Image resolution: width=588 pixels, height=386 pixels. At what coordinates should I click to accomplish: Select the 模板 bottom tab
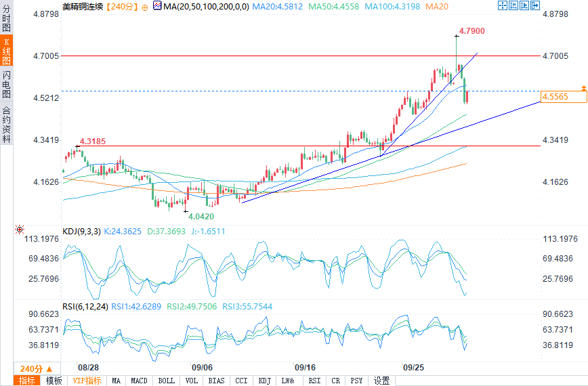(x=54, y=381)
